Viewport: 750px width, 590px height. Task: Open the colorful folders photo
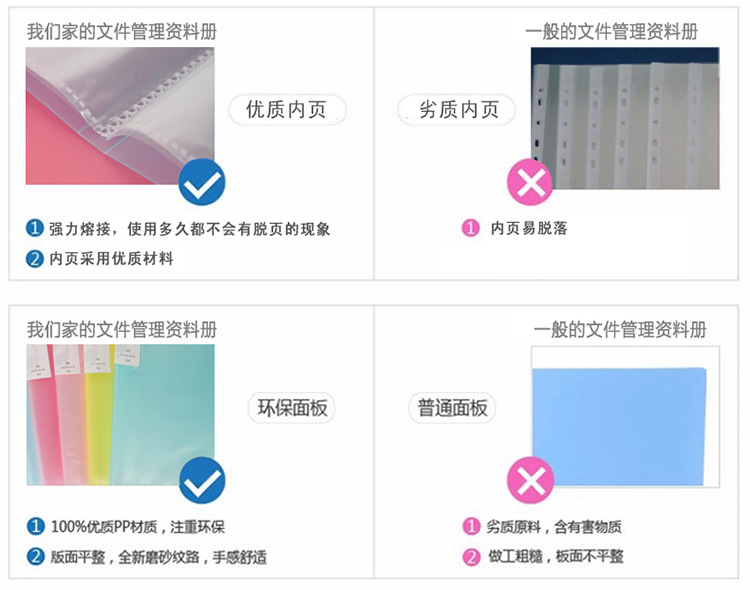point(120,415)
